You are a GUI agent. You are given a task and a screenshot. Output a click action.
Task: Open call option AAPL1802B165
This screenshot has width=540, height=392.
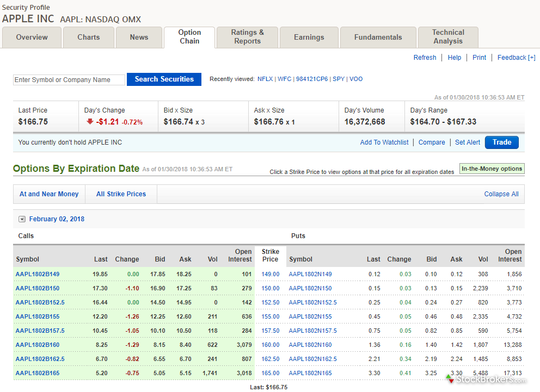(37, 373)
